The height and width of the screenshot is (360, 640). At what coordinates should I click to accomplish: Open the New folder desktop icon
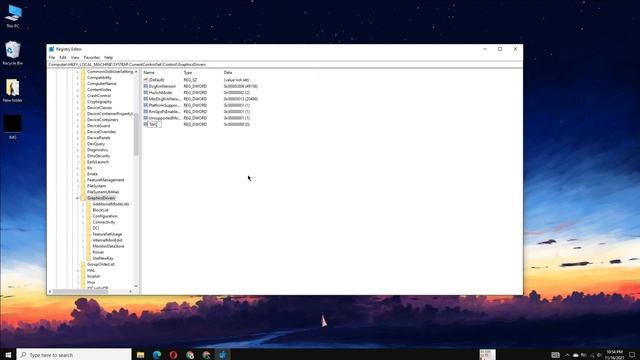coord(13,90)
